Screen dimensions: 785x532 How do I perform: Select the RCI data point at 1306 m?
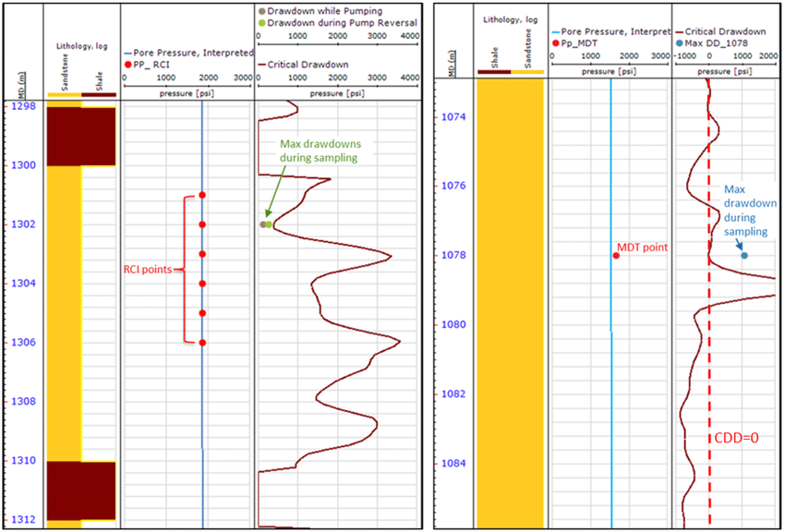click(202, 343)
